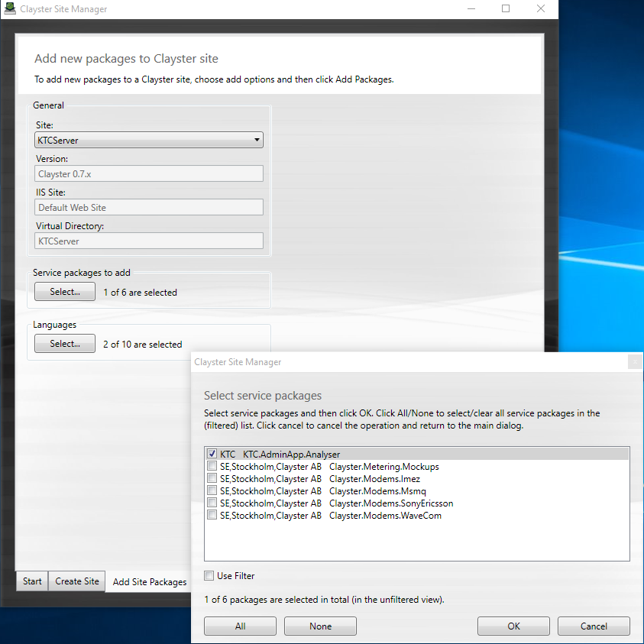Click the Virtual Directory field

pos(149,241)
